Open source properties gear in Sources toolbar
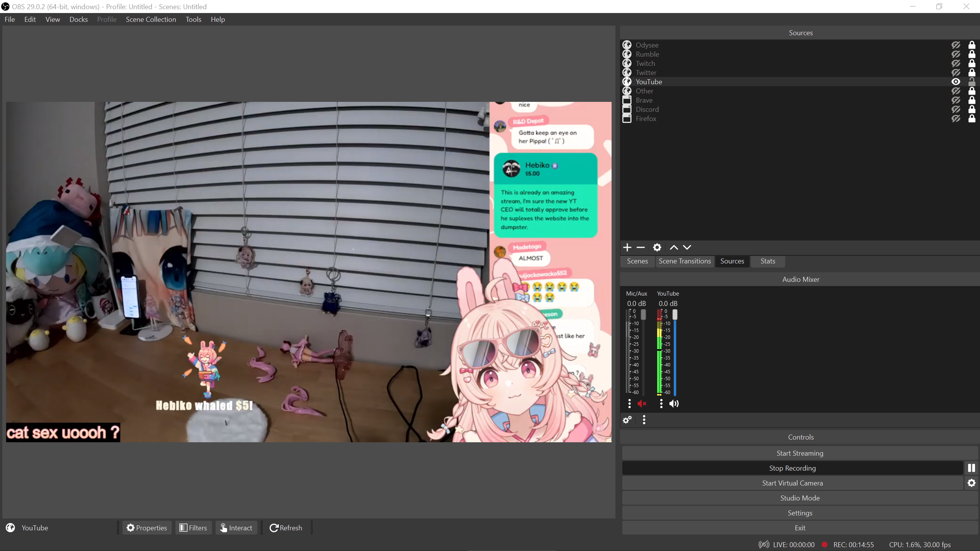 [x=657, y=247]
